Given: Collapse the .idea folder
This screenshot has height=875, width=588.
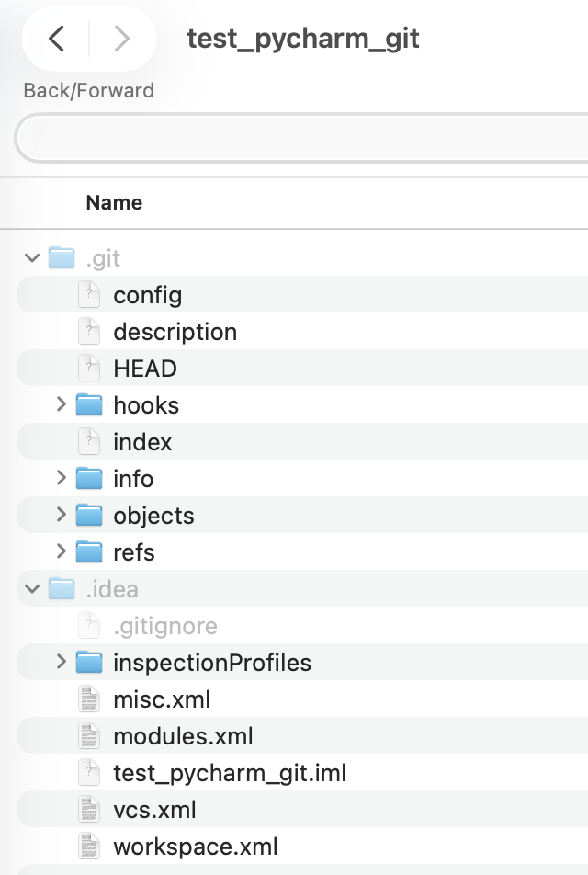Looking at the screenshot, I should 33,589.
